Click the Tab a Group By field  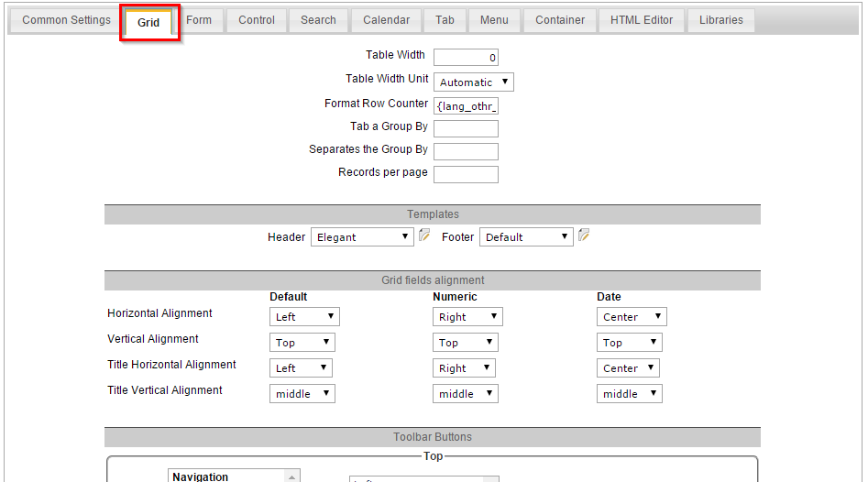tap(466, 128)
